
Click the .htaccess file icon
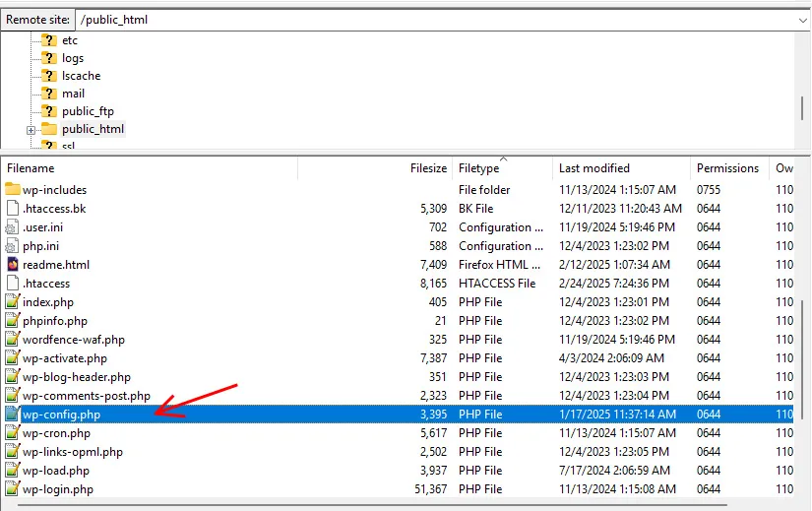click(13, 283)
